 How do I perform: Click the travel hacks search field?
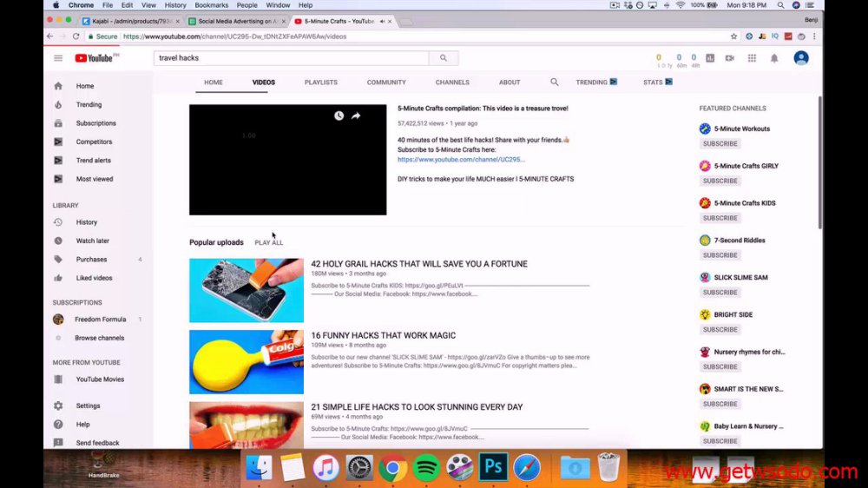pos(291,58)
